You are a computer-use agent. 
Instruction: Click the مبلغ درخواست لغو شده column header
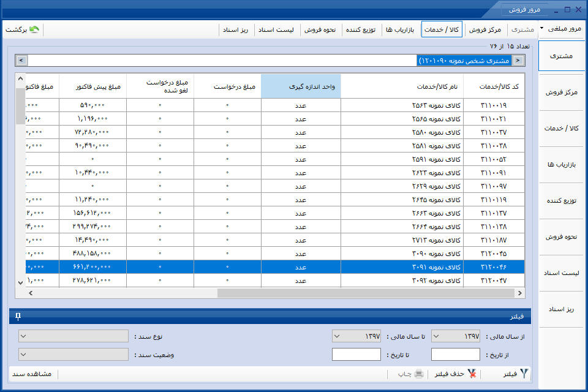click(160, 86)
